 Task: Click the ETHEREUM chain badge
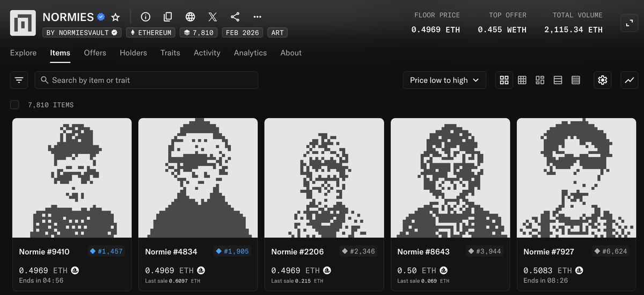(151, 33)
